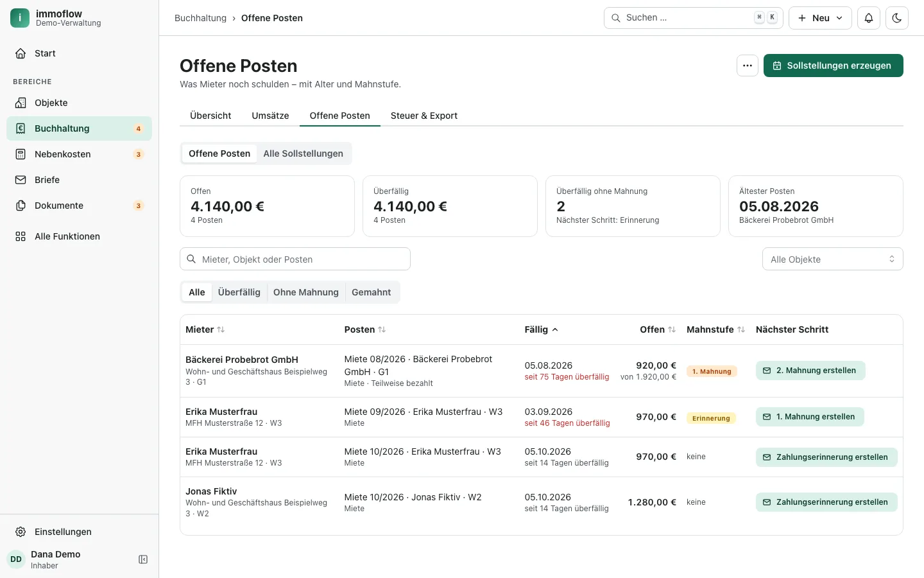924x578 pixels.
Task: Click magnifier icon in Mieter search field
Action: (191, 259)
